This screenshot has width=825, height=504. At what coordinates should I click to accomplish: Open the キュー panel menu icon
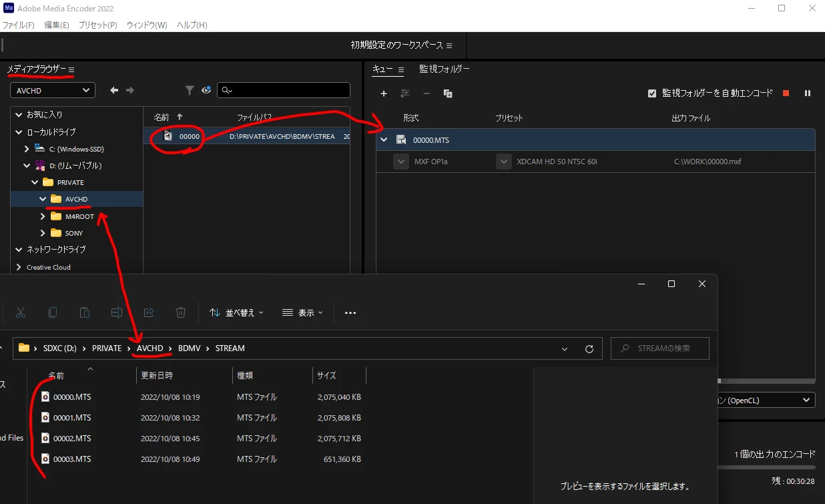click(401, 69)
